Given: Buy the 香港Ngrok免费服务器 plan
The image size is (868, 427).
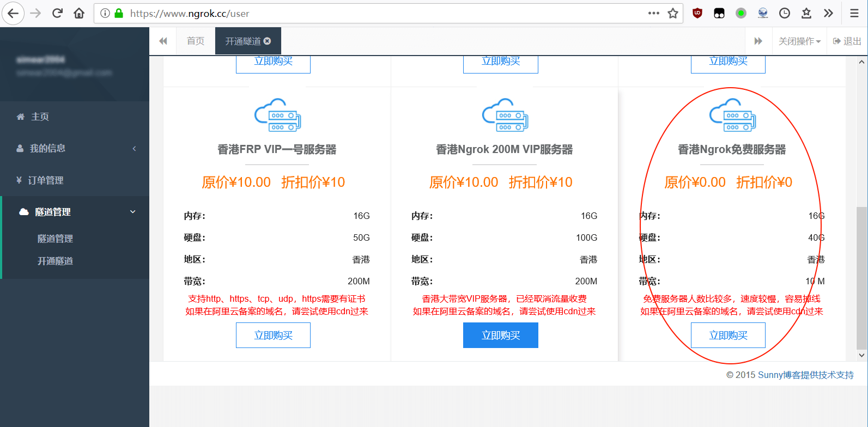Looking at the screenshot, I should pyautogui.click(x=728, y=335).
